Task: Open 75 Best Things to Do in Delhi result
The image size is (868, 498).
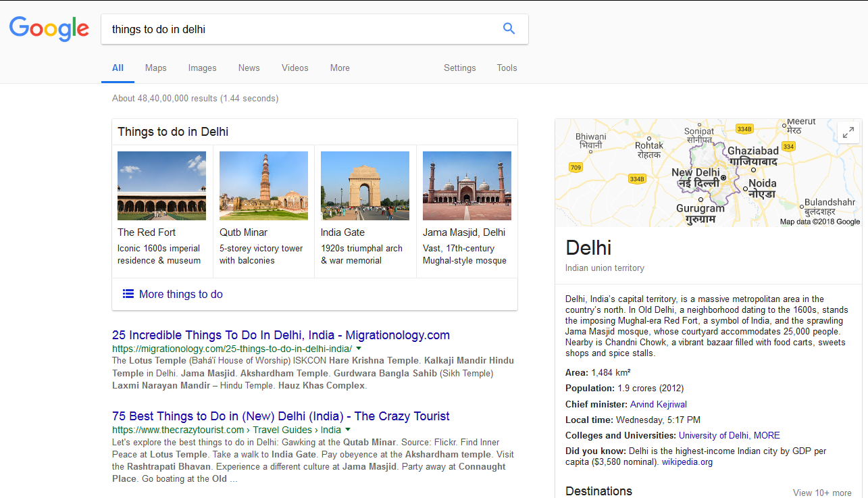Action: click(x=281, y=416)
